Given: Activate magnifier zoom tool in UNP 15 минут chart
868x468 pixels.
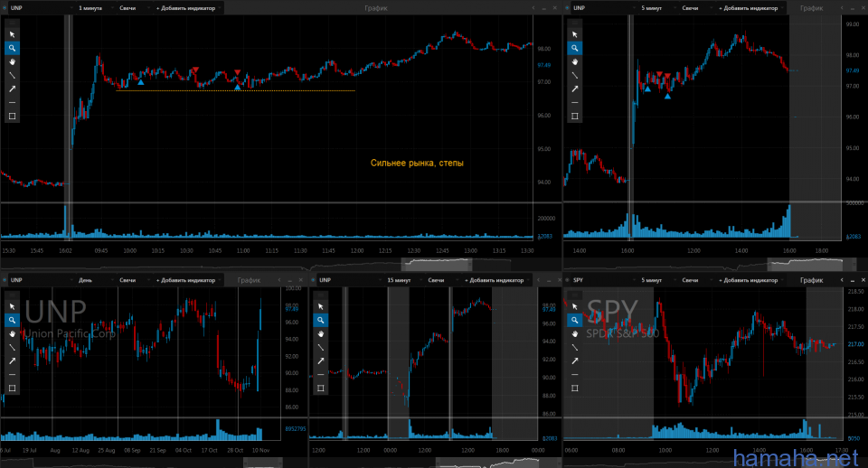Looking at the screenshot, I should point(320,320).
